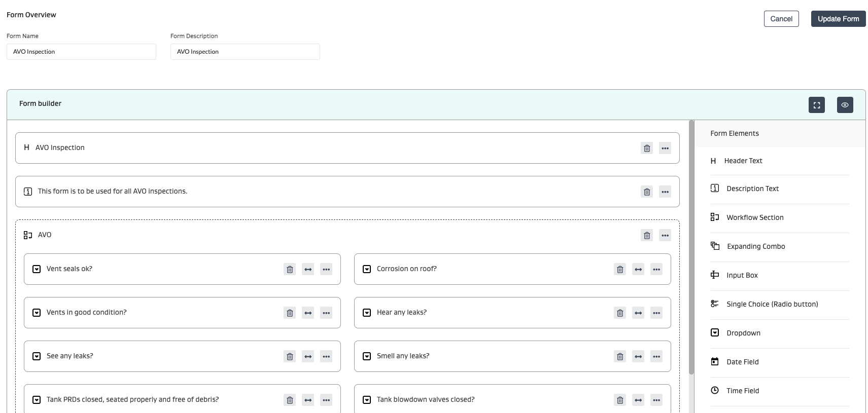The height and width of the screenshot is (413, 868).
Task: Delete the 'Hear any leaks?' field
Action: point(620,313)
